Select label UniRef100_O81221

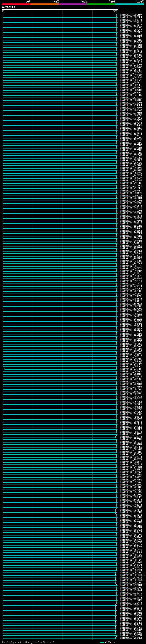131,318
